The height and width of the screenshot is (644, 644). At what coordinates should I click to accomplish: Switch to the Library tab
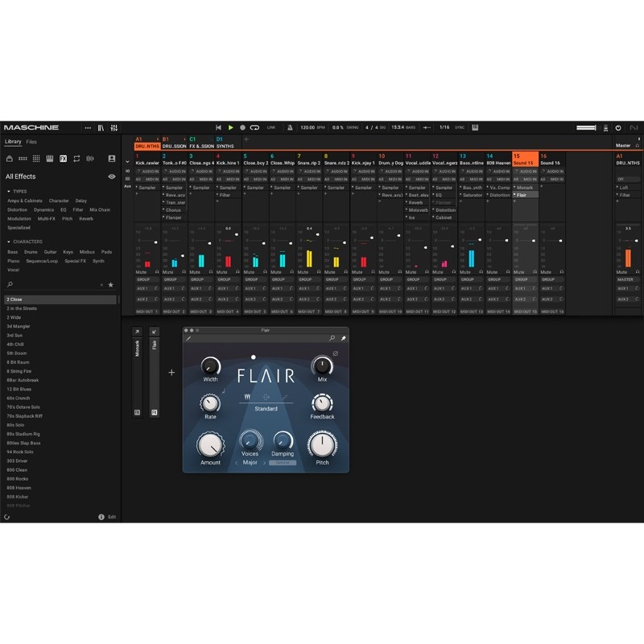(13, 142)
